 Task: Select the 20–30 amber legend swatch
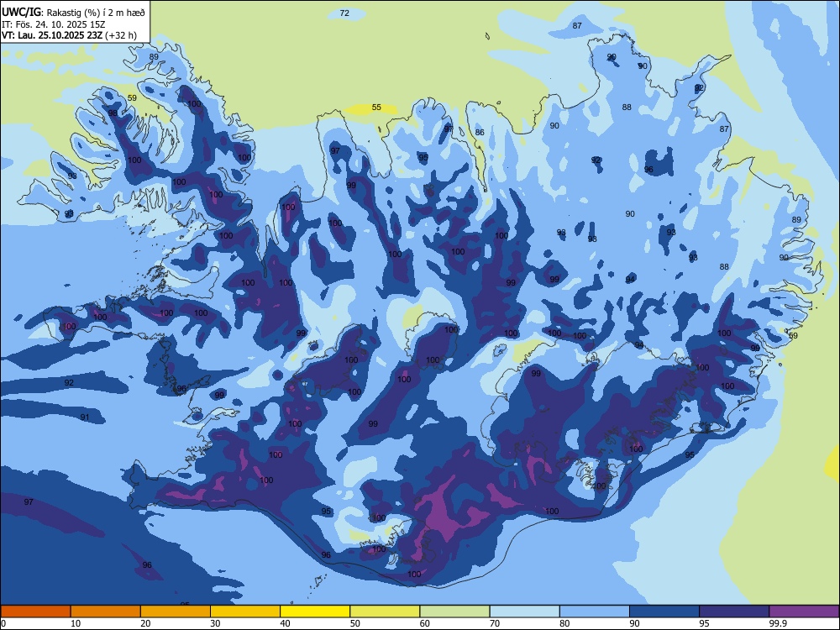click(176, 612)
